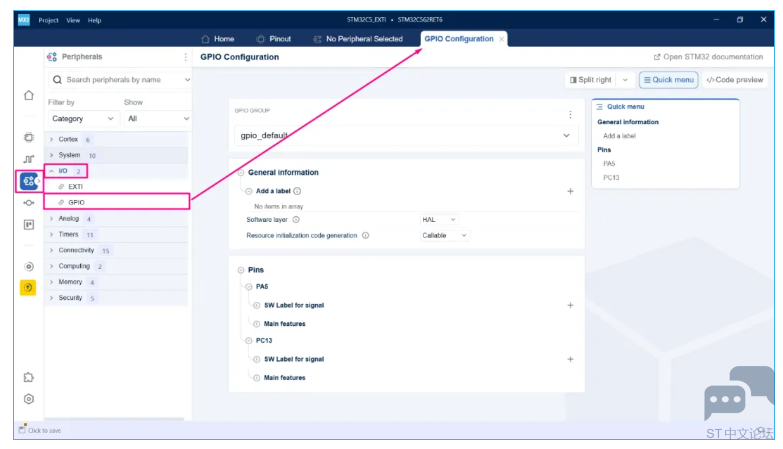Open the puzzle-piece extensions icon

[29, 377]
